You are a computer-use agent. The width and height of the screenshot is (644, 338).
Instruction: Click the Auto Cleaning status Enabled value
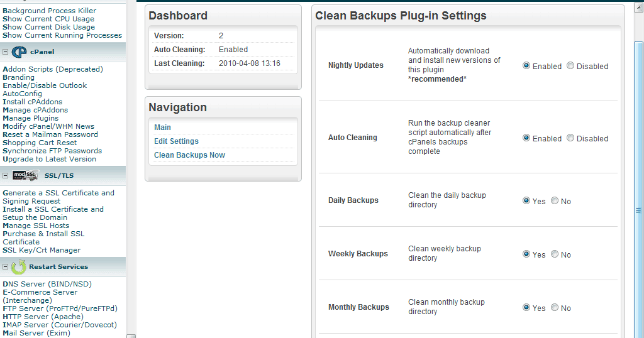[x=233, y=50]
